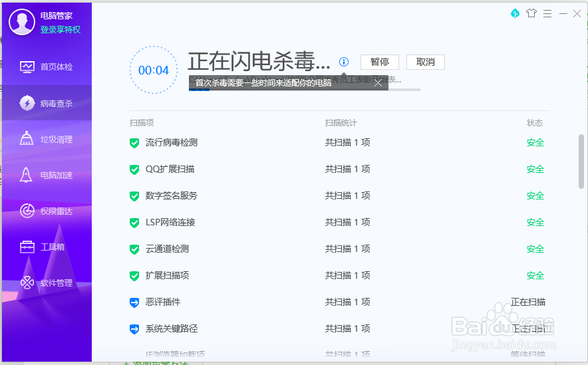The image size is (588, 365).
Task: Click the four-petal icon beside 软件管理
Action: click(27, 283)
